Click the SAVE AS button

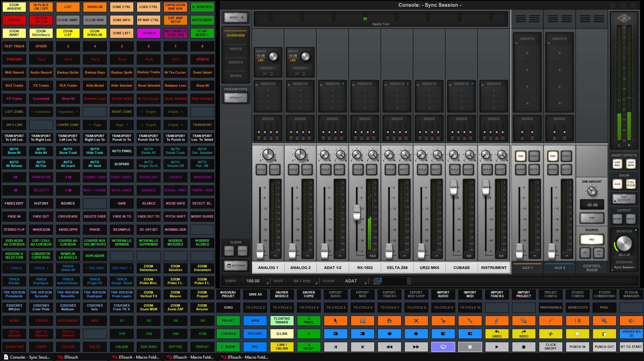coord(255,295)
